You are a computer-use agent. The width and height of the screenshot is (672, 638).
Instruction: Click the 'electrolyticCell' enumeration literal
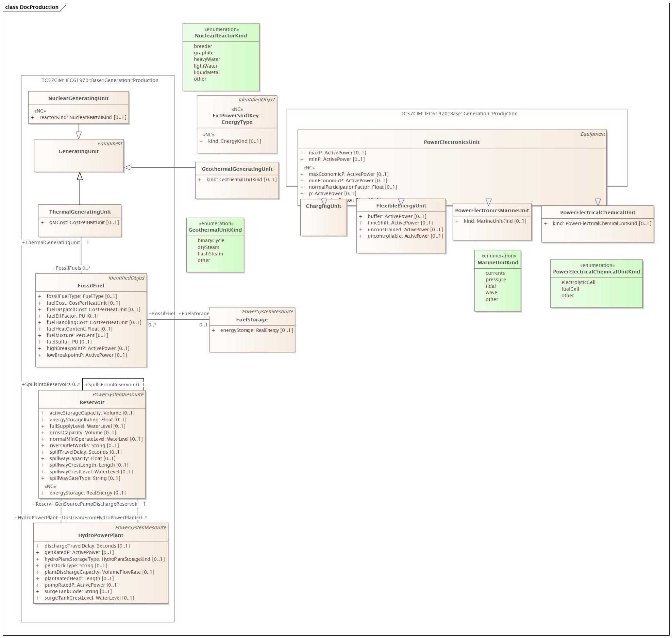578,282
